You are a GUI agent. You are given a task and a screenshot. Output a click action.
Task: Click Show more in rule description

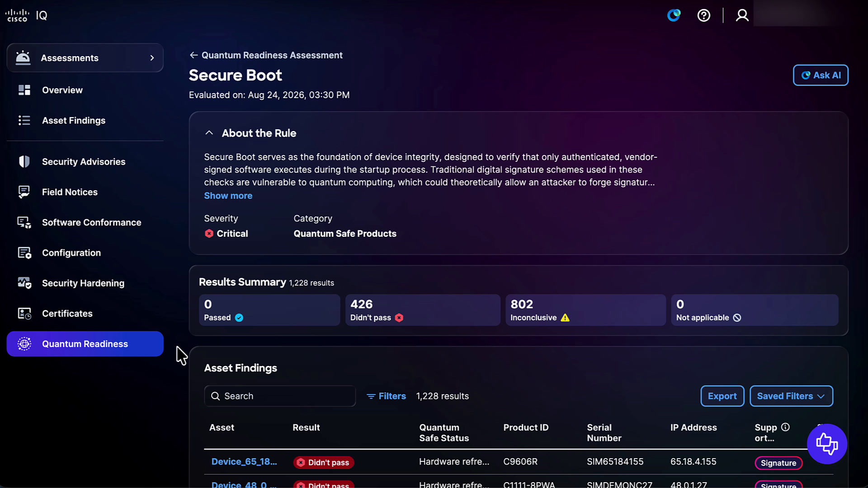click(x=228, y=196)
